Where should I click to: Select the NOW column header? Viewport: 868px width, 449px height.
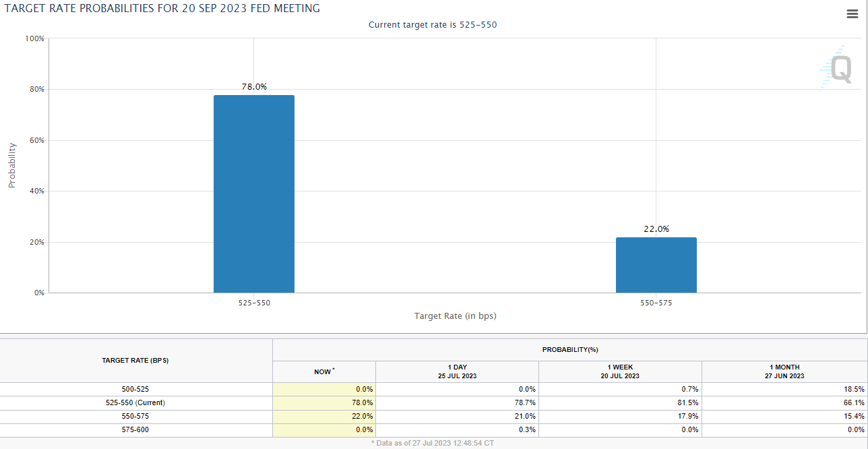pos(323,371)
